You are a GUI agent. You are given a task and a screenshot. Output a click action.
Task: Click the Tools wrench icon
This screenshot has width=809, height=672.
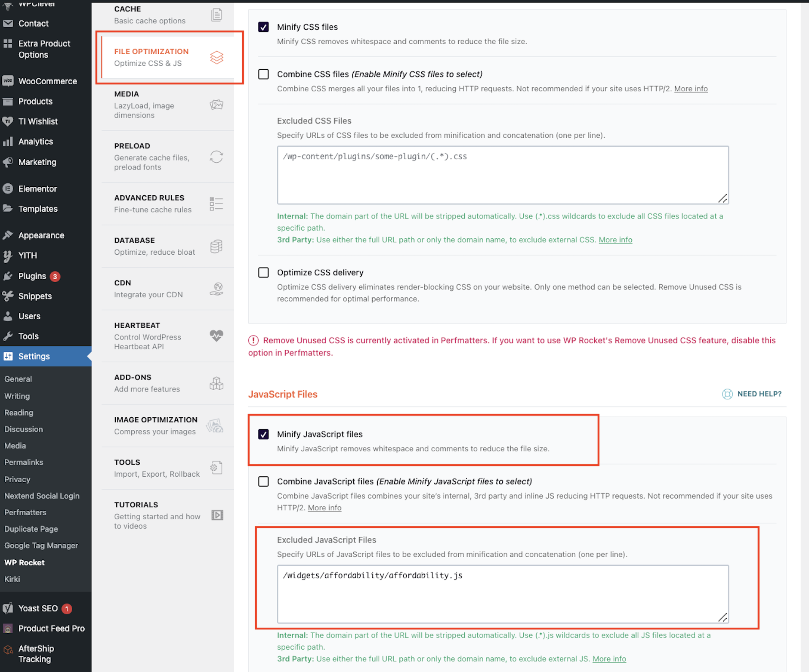(8, 336)
